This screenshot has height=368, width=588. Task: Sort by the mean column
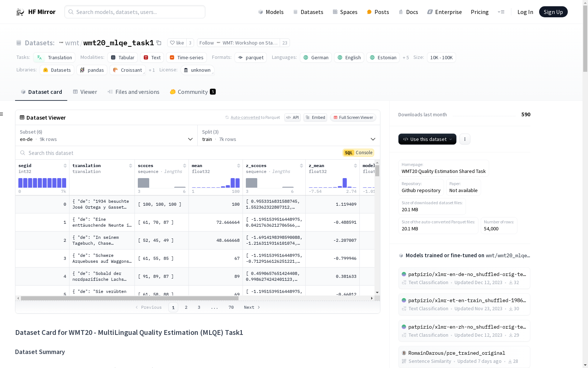239,166
